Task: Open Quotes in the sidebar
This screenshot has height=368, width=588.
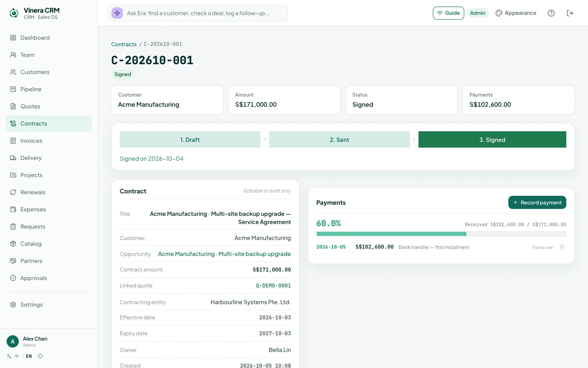Action: pyautogui.click(x=49, y=106)
